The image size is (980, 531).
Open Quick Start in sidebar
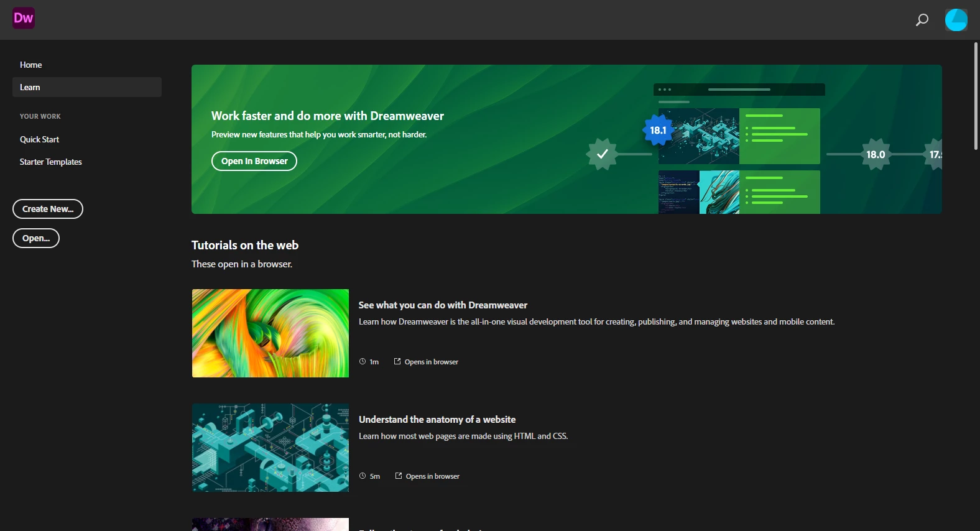(40, 139)
